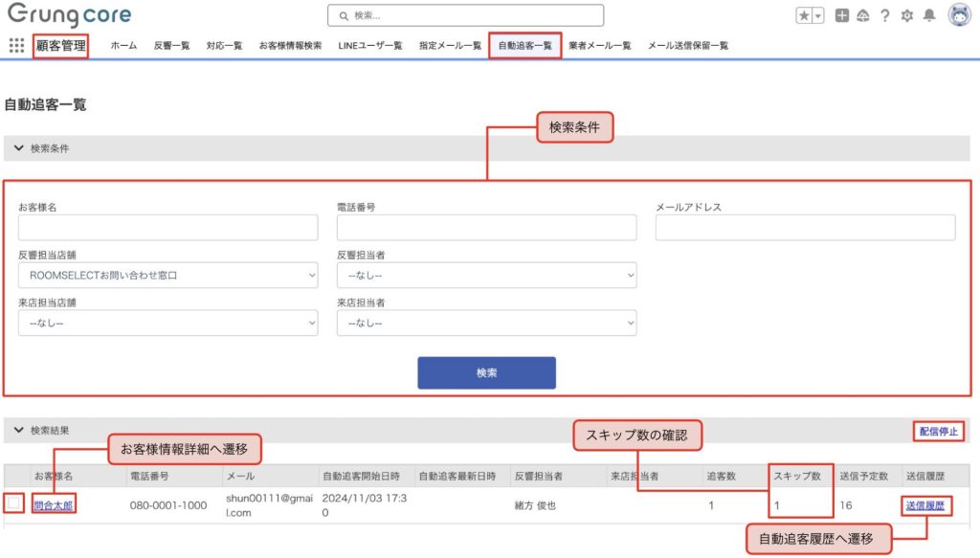Go to the LINEユーザ一覧 tab
980x558 pixels.
tap(369, 45)
